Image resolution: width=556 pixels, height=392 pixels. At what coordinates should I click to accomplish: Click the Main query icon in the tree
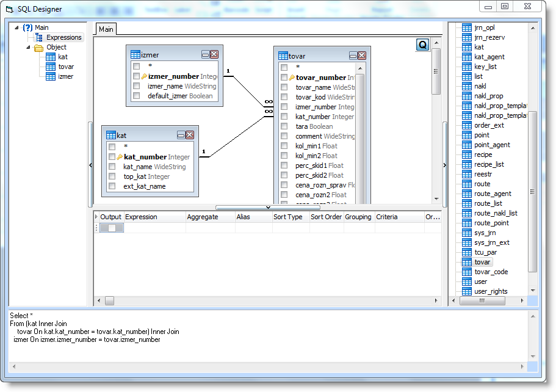pyautogui.click(x=27, y=27)
